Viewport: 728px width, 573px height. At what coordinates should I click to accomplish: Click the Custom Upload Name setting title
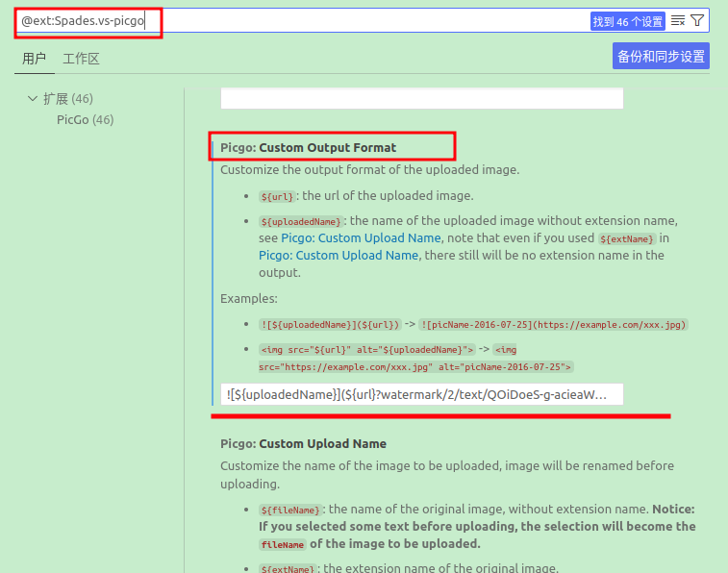click(303, 443)
